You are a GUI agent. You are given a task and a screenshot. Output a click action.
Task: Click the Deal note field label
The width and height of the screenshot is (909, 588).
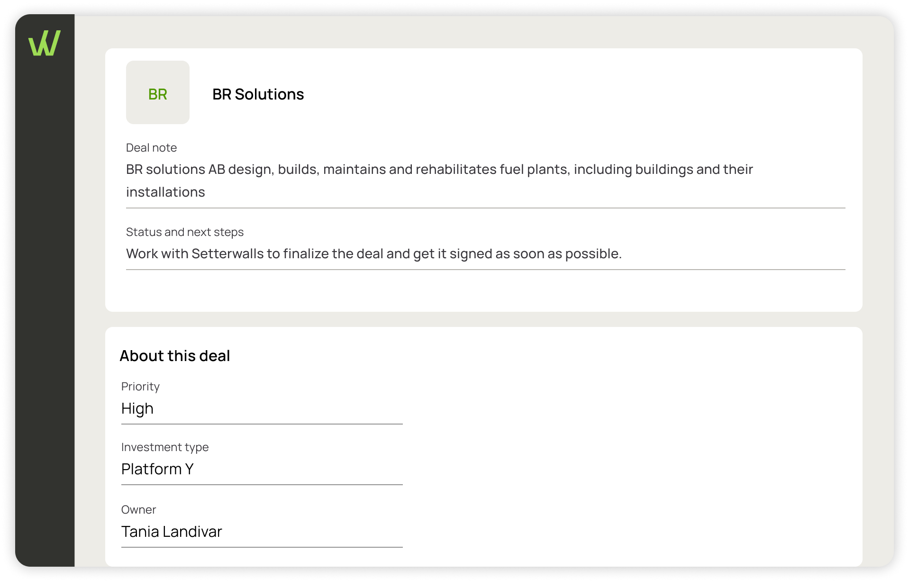[x=151, y=148]
